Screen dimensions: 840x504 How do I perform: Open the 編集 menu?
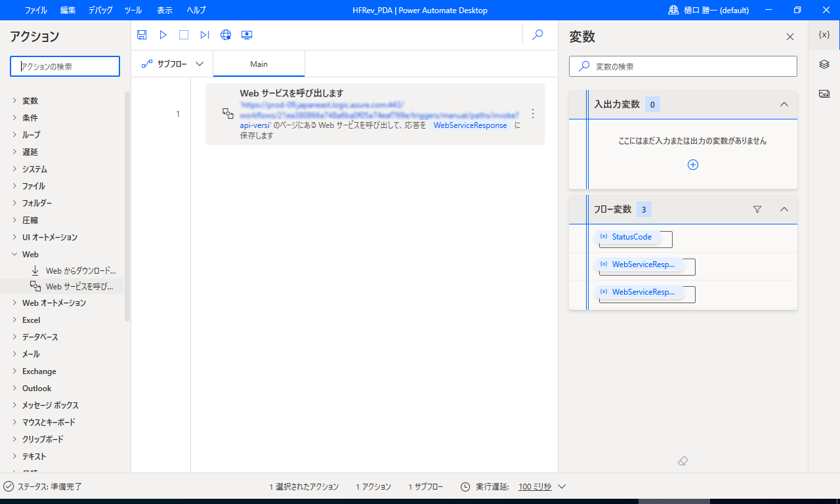[x=68, y=10]
